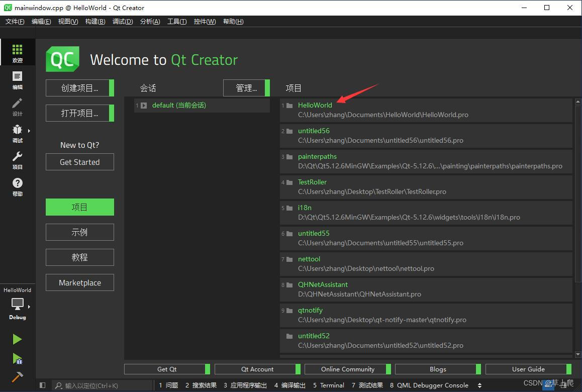This screenshot has height=392, width=582.
Task: Open the Marketplace tab
Action: 80,282
